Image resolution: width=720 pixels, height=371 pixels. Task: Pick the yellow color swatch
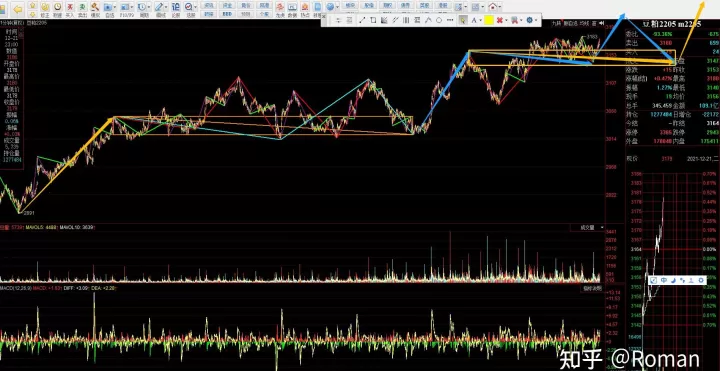tap(489, 20)
